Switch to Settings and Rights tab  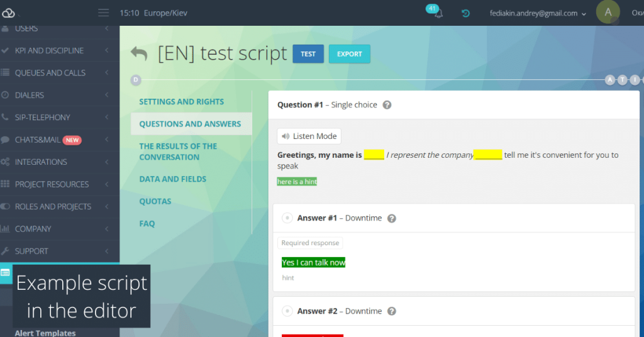coord(182,101)
